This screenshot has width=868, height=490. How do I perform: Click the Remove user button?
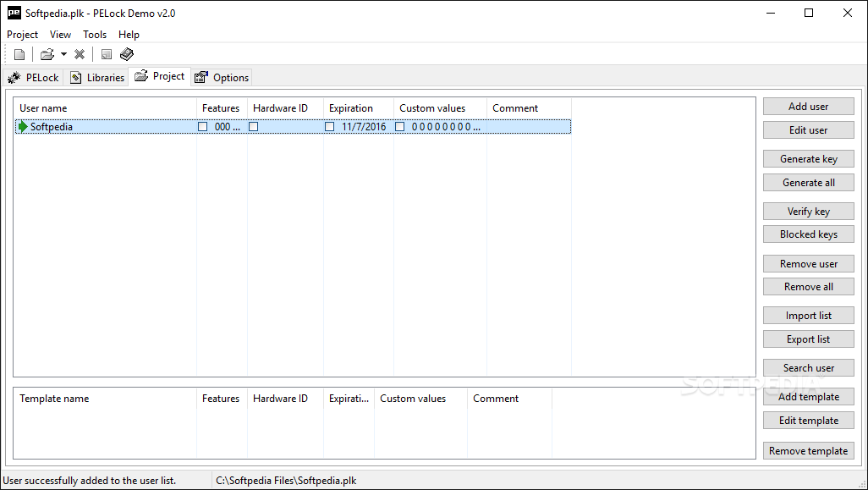pos(808,264)
